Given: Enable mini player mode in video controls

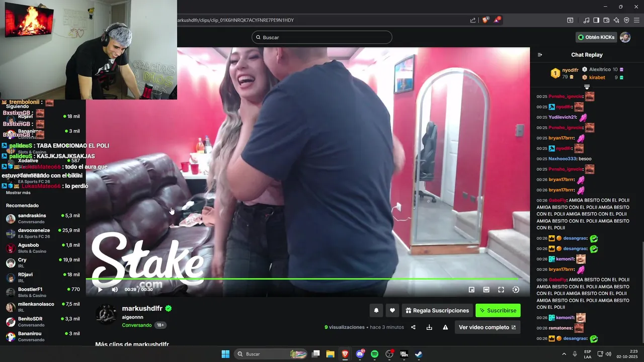Looking at the screenshot, I should click(x=471, y=290).
